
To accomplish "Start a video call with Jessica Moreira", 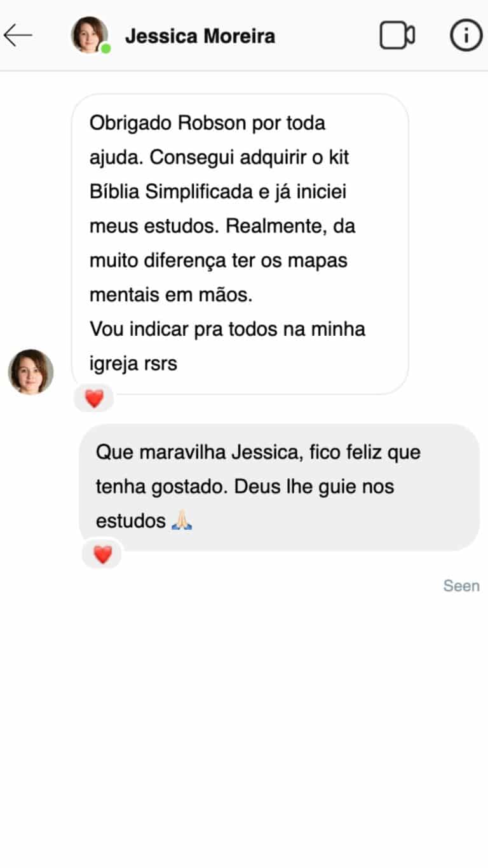I will [x=398, y=36].
